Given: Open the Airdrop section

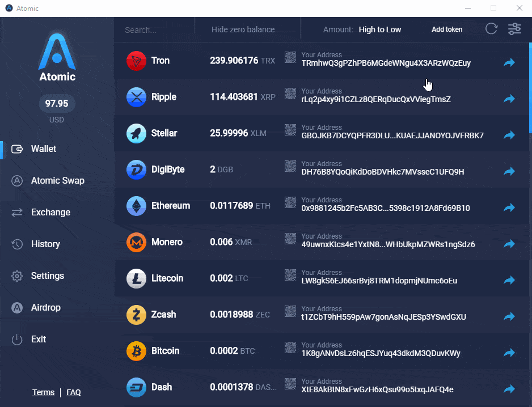Looking at the screenshot, I should (x=46, y=308).
